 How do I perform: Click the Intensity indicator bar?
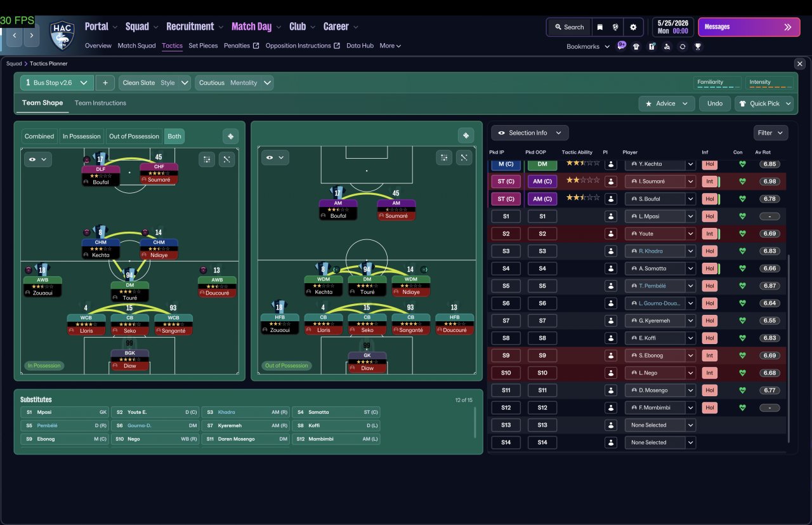(x=769, y=83)
